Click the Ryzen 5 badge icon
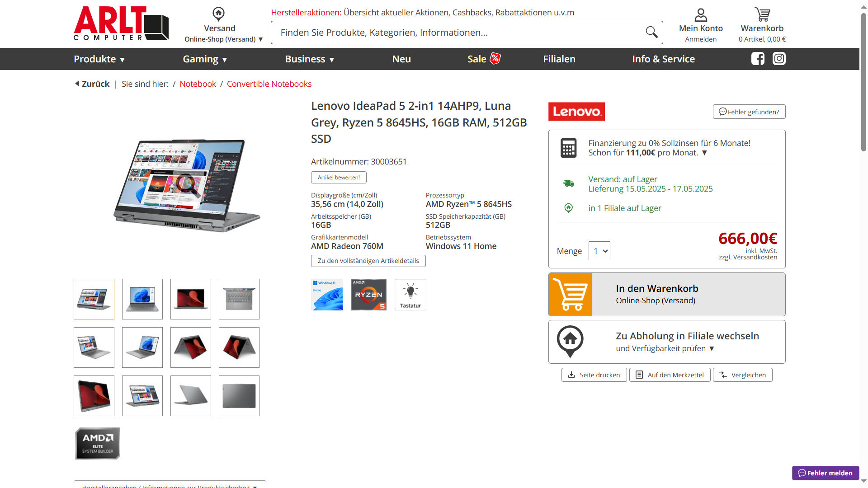 point(368,295)
